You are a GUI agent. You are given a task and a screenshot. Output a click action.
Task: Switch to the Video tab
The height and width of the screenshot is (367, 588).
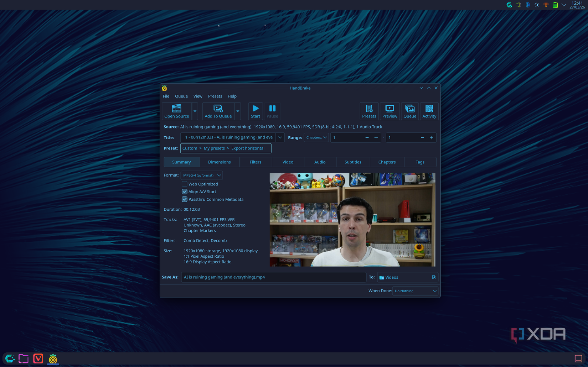[288, 162]
